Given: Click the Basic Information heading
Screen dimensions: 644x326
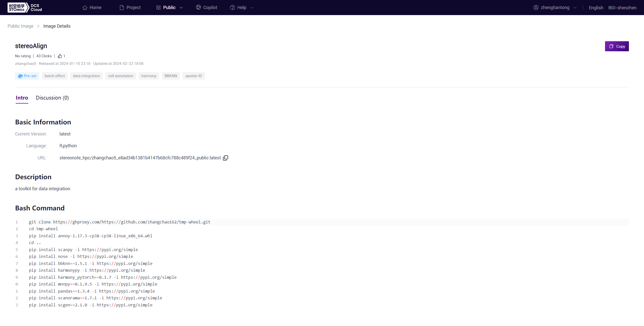Looking at the screenshot, I should (43, 122).
